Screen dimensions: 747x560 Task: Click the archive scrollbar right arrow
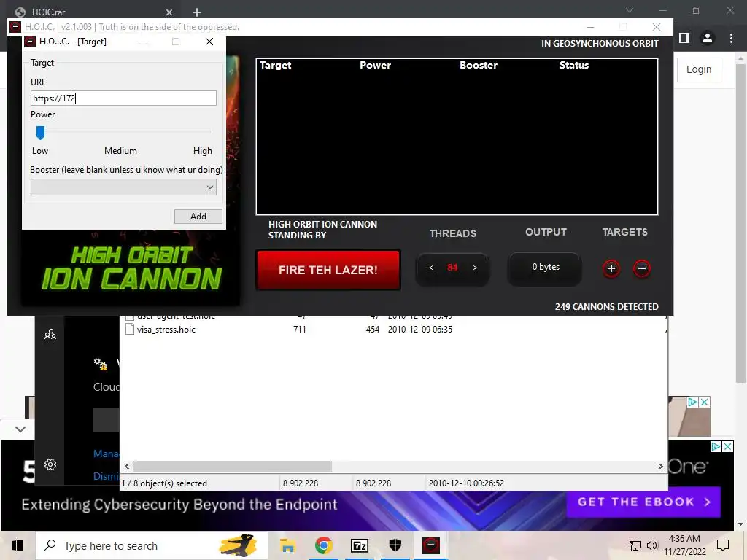click(660, 466)
